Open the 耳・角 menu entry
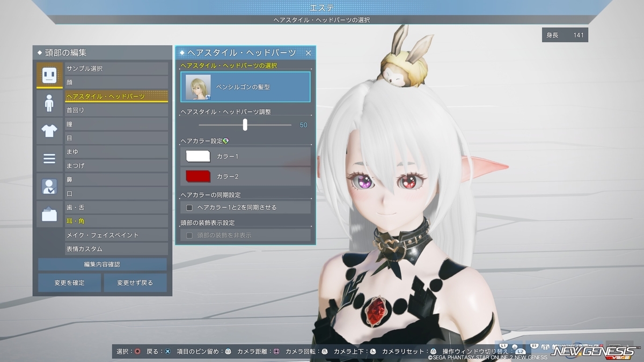Viewport: 644px width, 362px height. (x=116, y=221)
